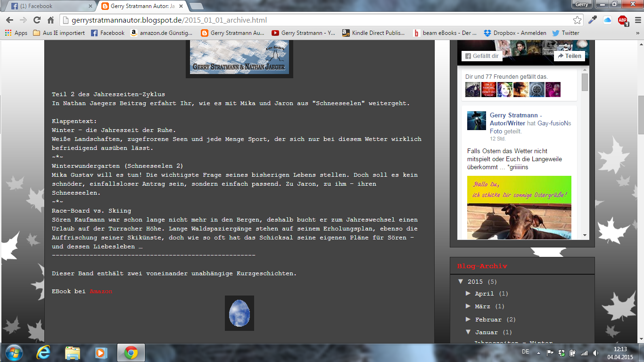The width and height of the screenshot is (644, 362).
Task: Open the Gerry Stratmann Au... Blogger bookmark
Action: tap(232, 33)
